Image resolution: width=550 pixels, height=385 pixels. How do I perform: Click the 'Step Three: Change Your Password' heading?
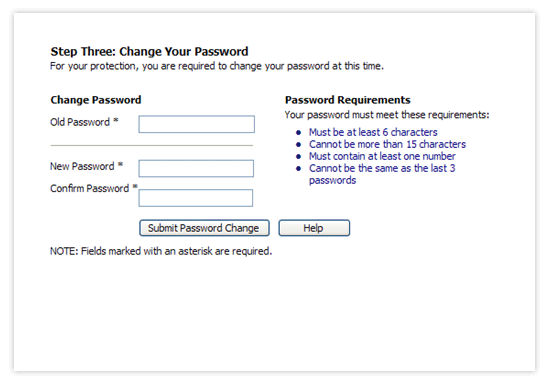click(x=149, y=52)
